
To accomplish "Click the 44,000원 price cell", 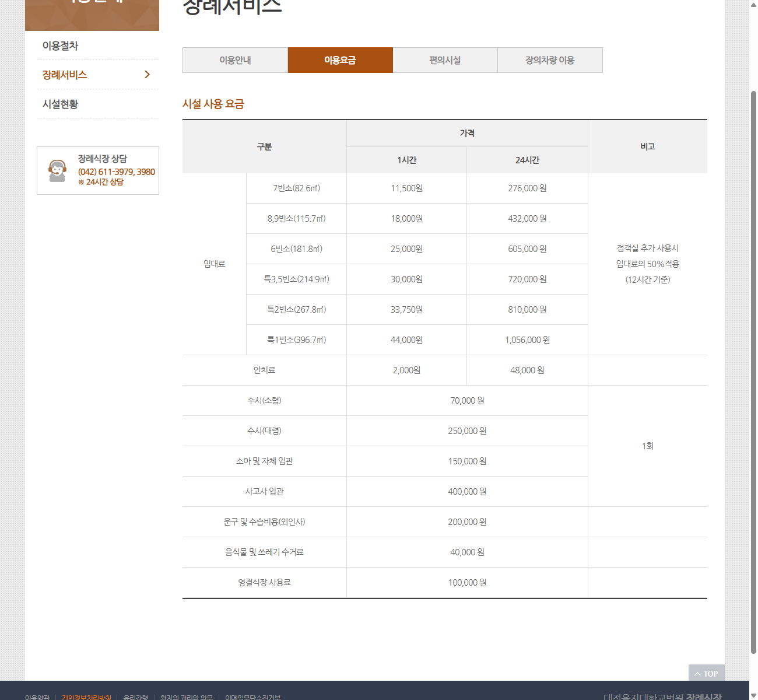I will pos(406,339).
